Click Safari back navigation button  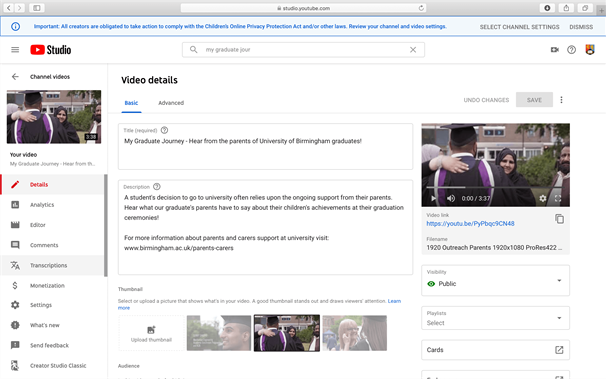pyautogui.click(x=9, y=8)
